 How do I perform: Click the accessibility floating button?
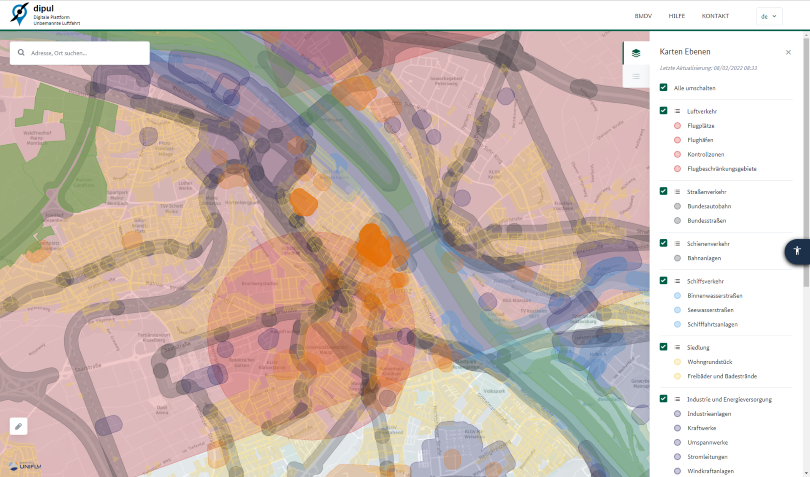(797, 251)
